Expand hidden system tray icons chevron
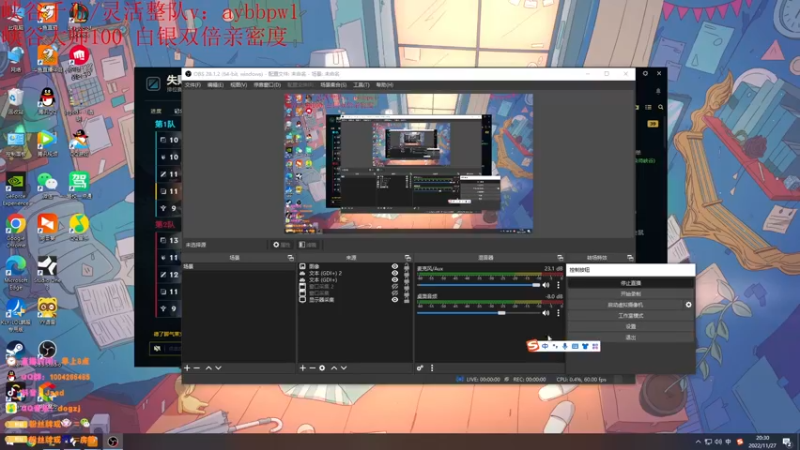 (698, 442)
